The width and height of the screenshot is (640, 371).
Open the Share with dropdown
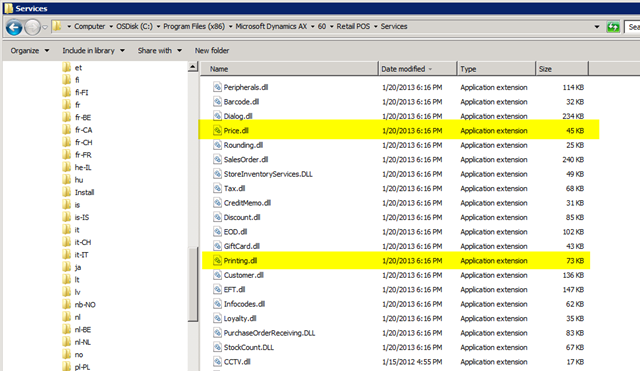160,51
